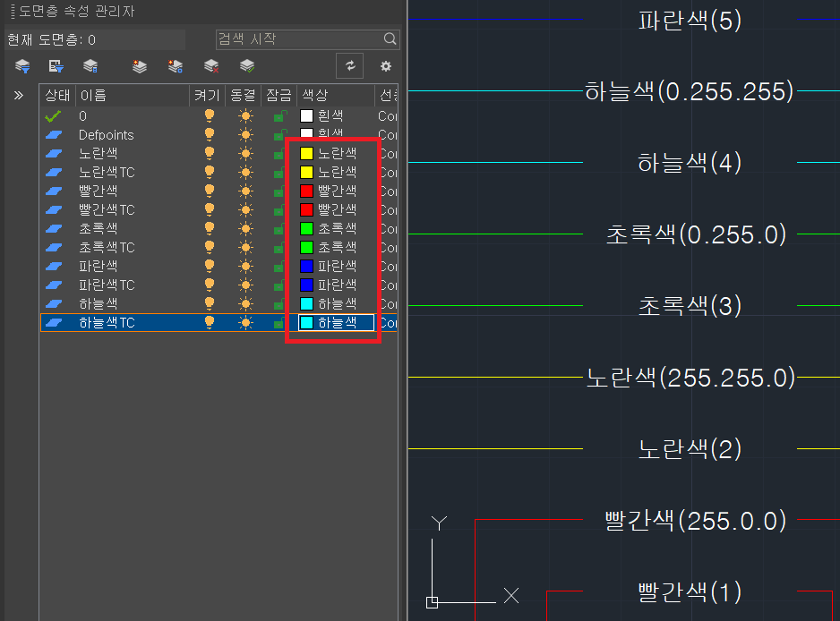840x621 pixels.
Task: Click red swatch of 빨간색 layer
Action: point(306,191)
